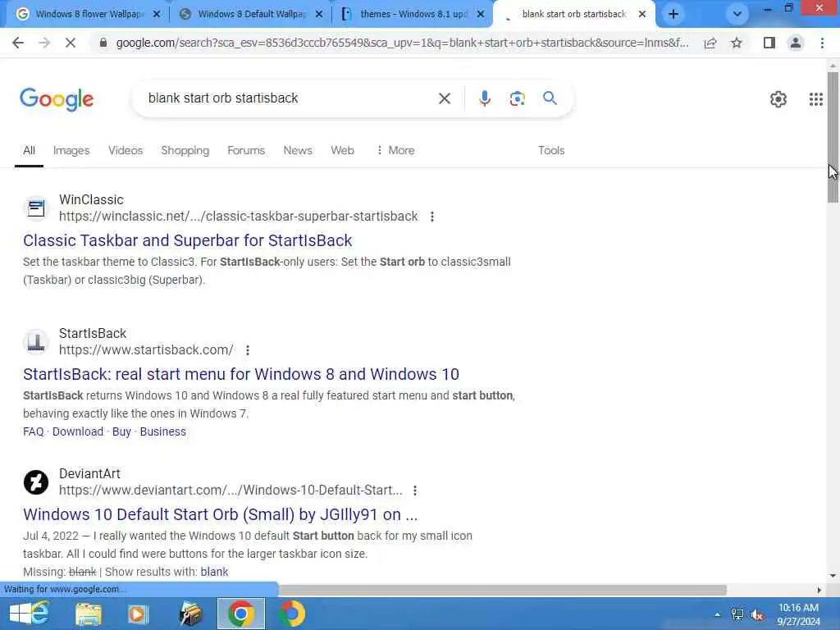
Task: Open StartIsBack real start menu link
Action: [241, 374]
